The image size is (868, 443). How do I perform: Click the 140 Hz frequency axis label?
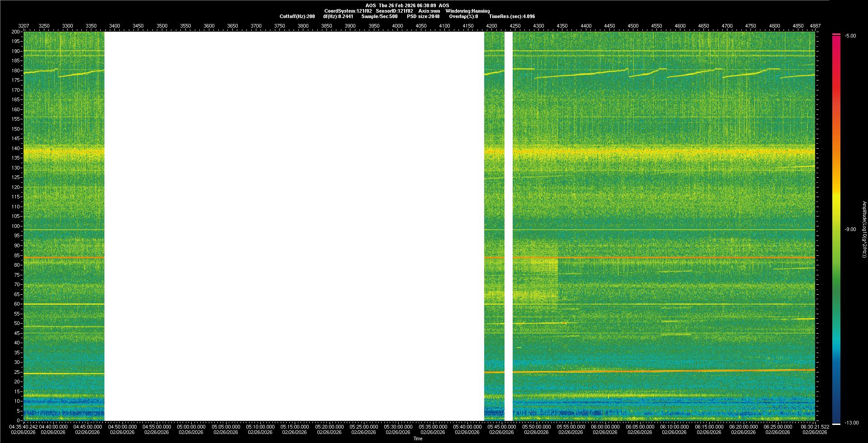click(x=15, y=148)
